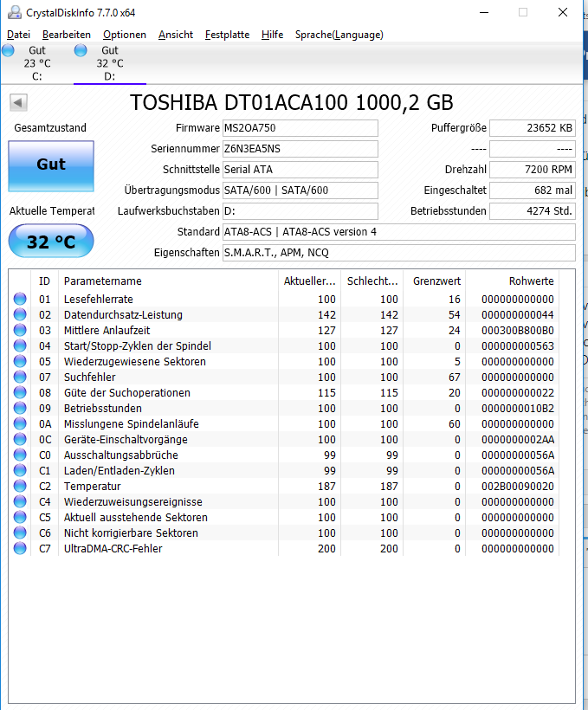
Task: Click the Drehzahl value 7200 RPM
Action: (x=533, y=170)
